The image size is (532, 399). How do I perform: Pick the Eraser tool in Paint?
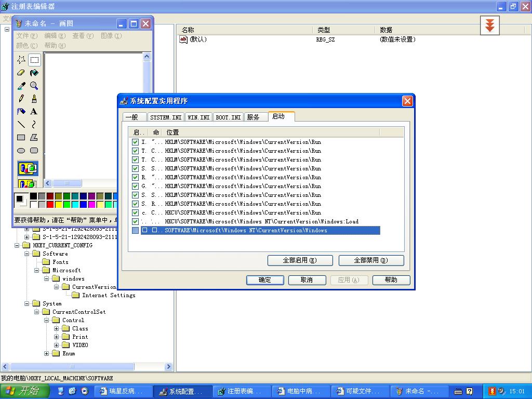21,73
